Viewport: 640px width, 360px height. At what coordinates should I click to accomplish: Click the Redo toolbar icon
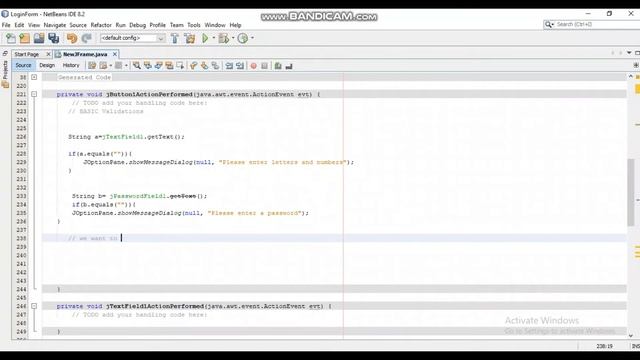(87, 38)
